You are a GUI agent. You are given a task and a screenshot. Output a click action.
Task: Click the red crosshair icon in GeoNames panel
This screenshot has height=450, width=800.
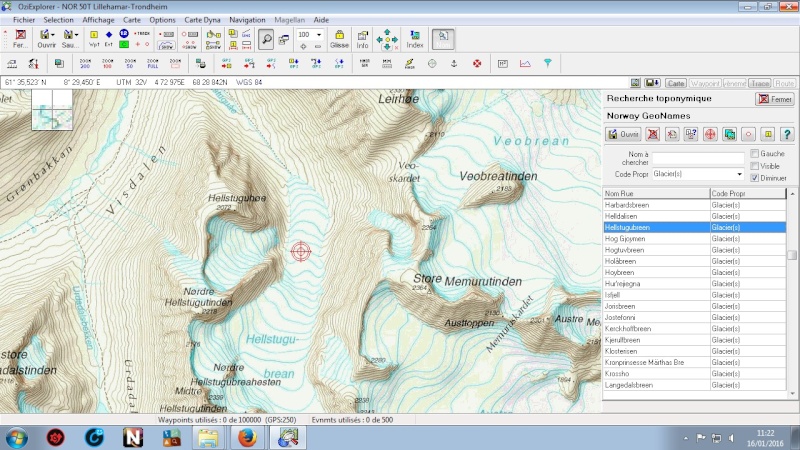(710, 134)
